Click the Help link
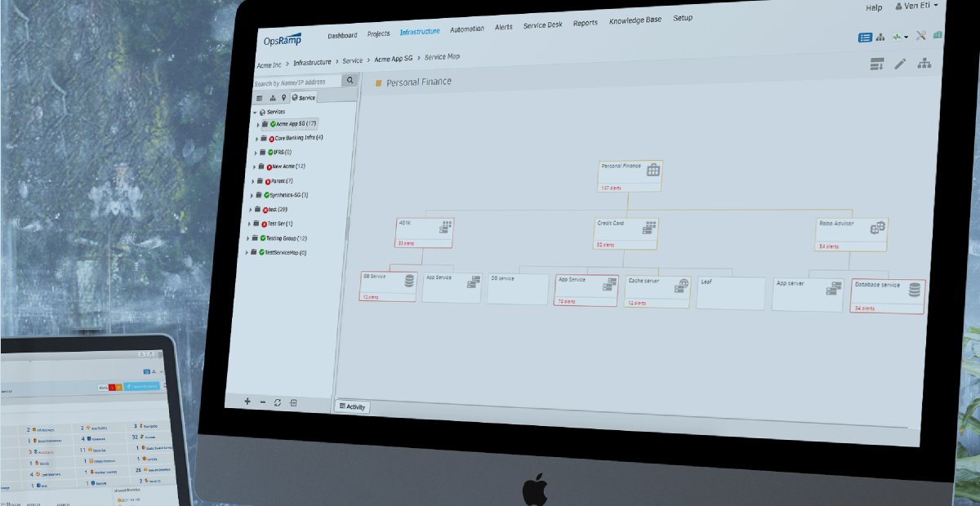The image size is (980, 506). (x=874, y=7)
